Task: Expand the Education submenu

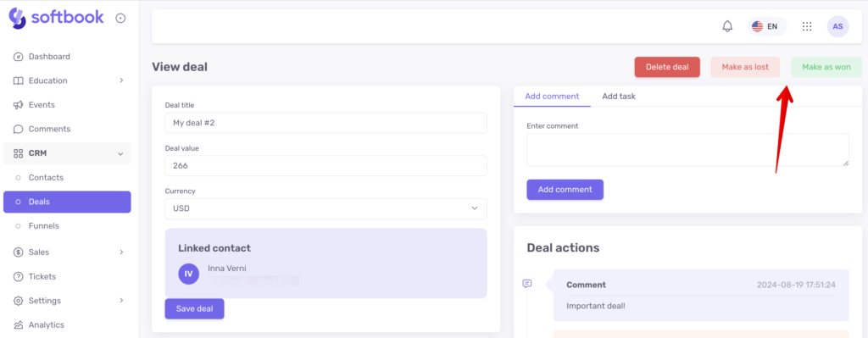Action: pyautogui.click(x=67, y=80)
